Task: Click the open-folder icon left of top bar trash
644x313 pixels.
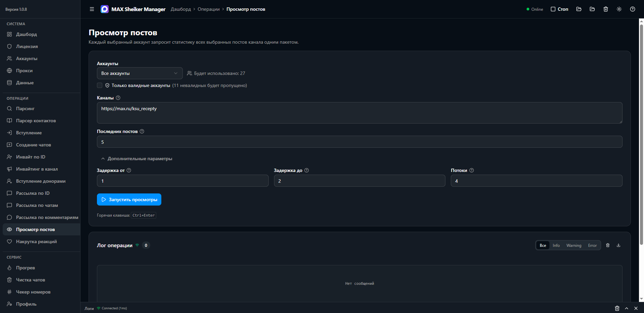Action: pos(592,9)
